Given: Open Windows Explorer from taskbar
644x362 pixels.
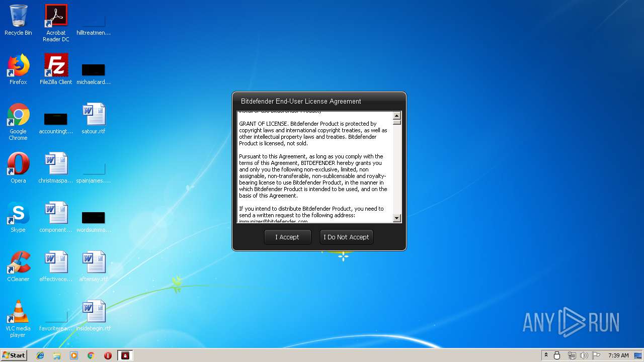Looking at the screenshot, I should tap(57, 355).
